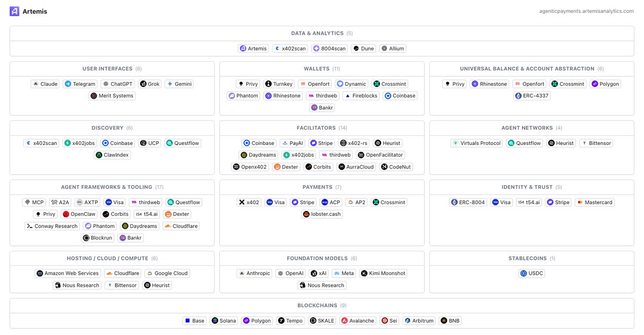Click Kimi Moonshot chip
This screenshot has width=644, height=335.
(383, 273)
